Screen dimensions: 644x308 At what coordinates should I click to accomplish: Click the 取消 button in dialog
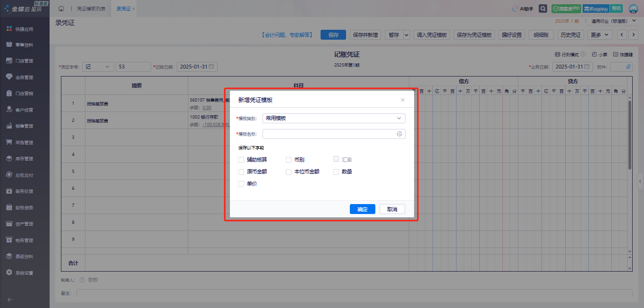(392, 209)
